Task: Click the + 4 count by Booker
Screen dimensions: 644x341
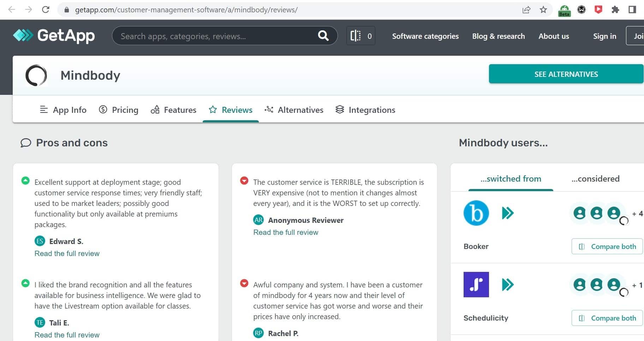Action: 638,214
